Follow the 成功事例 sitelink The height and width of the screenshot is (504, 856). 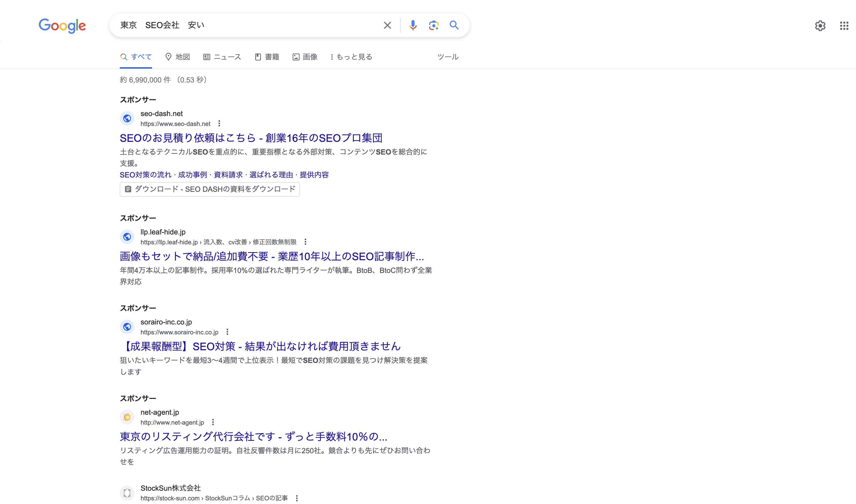point(193,175)
